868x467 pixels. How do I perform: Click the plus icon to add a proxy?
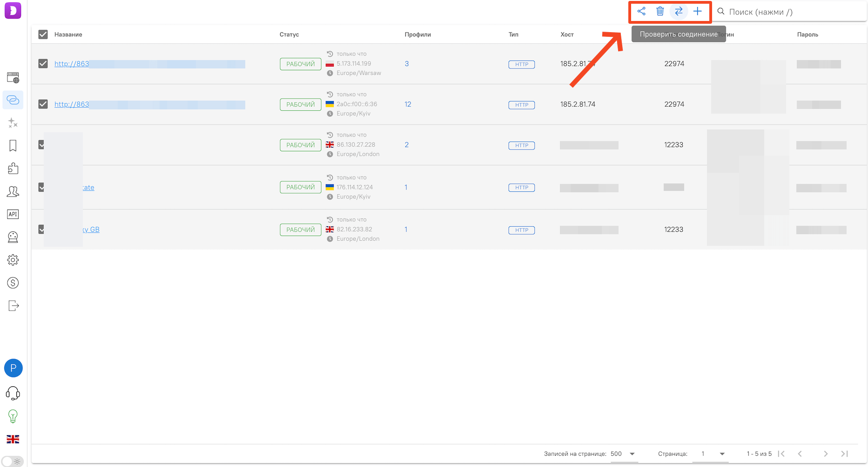tap(697, 11)
